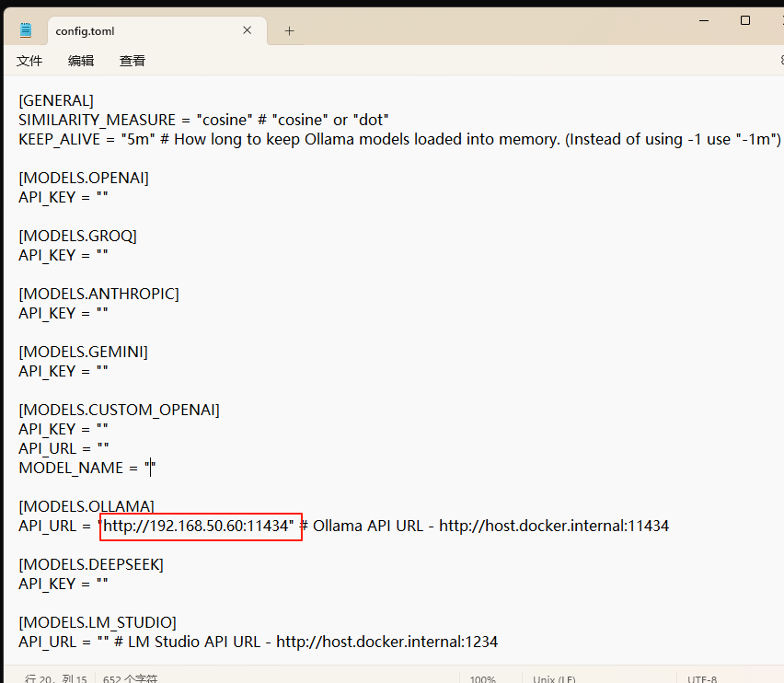Click the line and column indicator in status bar
Viewport: 784px width, 683px height.
[x=55, y=679]
